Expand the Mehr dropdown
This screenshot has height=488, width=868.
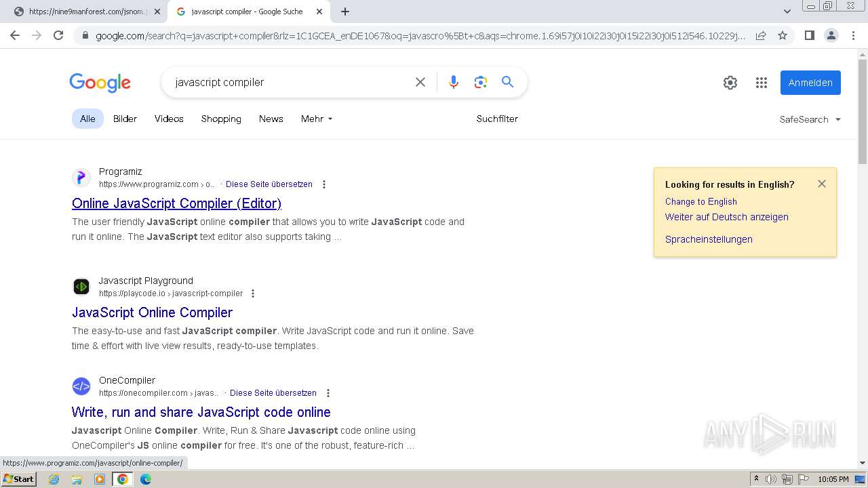click(317, 119)
